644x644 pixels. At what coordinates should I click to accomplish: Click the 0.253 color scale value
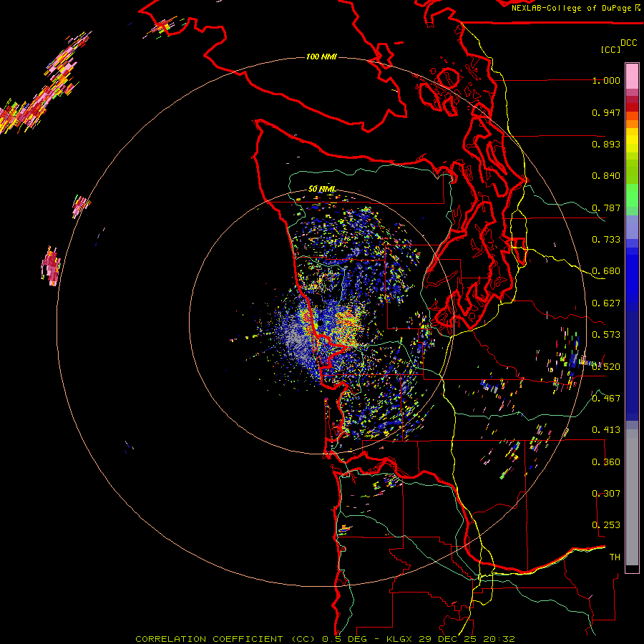point(606,525)
